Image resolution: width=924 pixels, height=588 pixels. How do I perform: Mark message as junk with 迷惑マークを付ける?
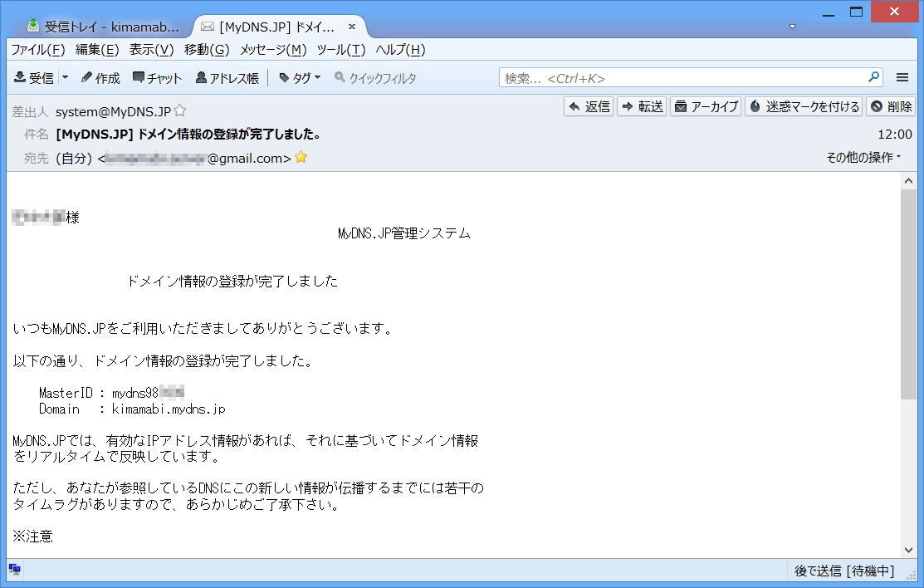[804, 106]
